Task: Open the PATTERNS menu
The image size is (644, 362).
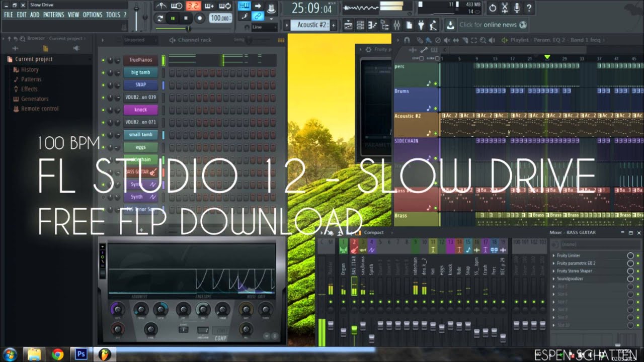Action: coord(53,15)
